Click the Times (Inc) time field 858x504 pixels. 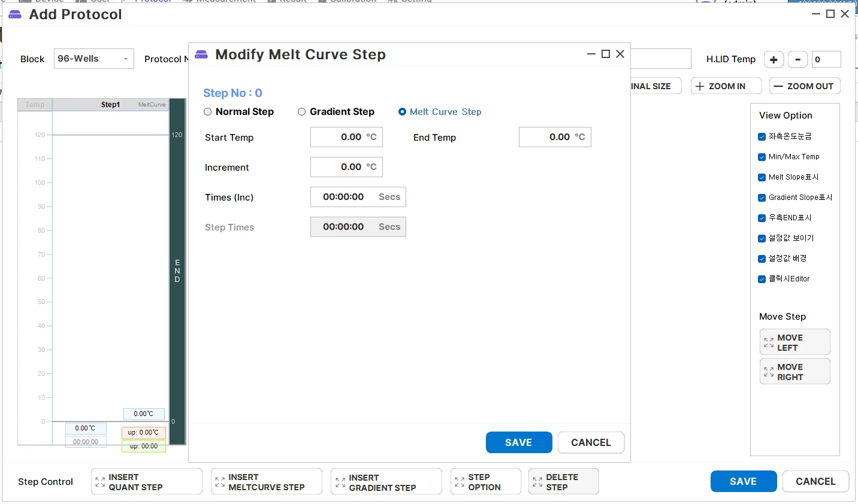point(358,197)
